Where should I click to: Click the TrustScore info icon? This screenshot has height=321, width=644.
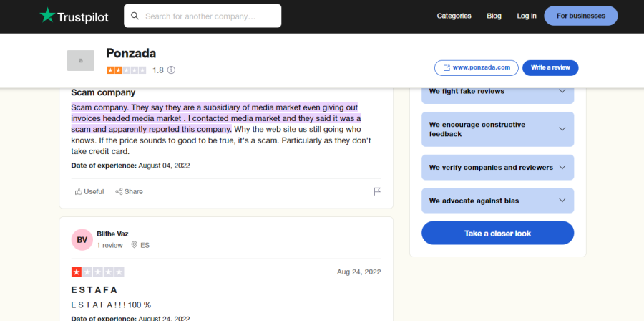(171, 70)
